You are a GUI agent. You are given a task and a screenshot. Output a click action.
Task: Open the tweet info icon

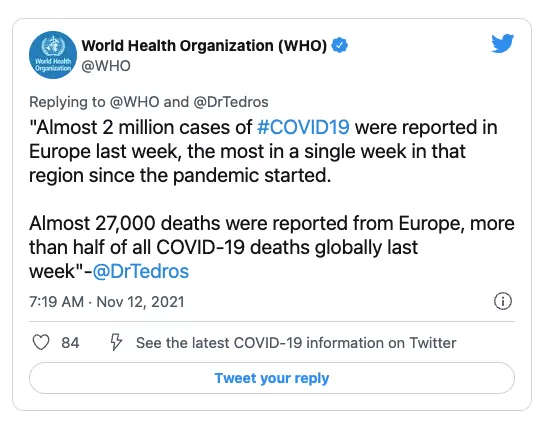point(503,301)
